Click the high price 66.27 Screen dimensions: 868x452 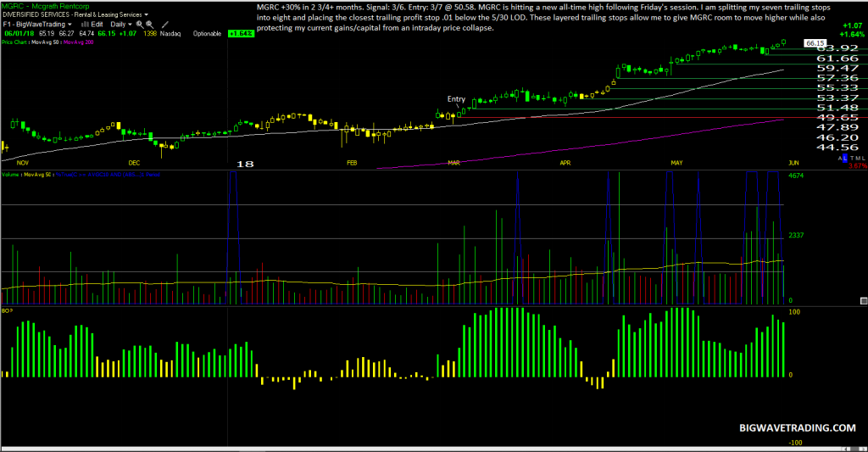point(66,34)
